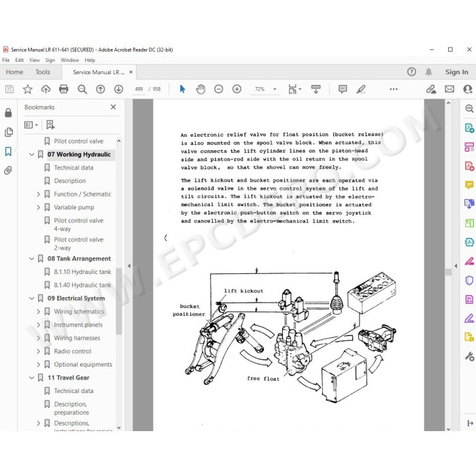Find the current bookmark icon
Screen dimensions: 476x476
tap(50, 124)
